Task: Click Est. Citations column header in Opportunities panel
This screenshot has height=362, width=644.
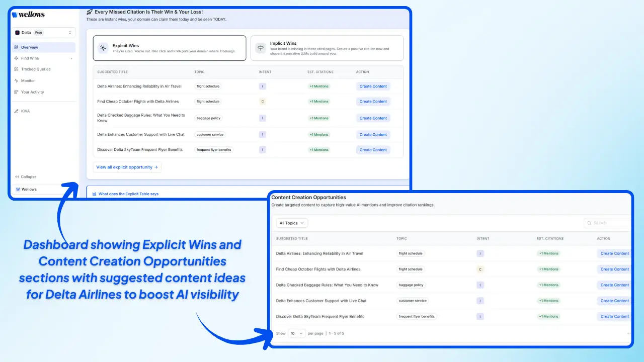Action: click(x=550, y=238)
